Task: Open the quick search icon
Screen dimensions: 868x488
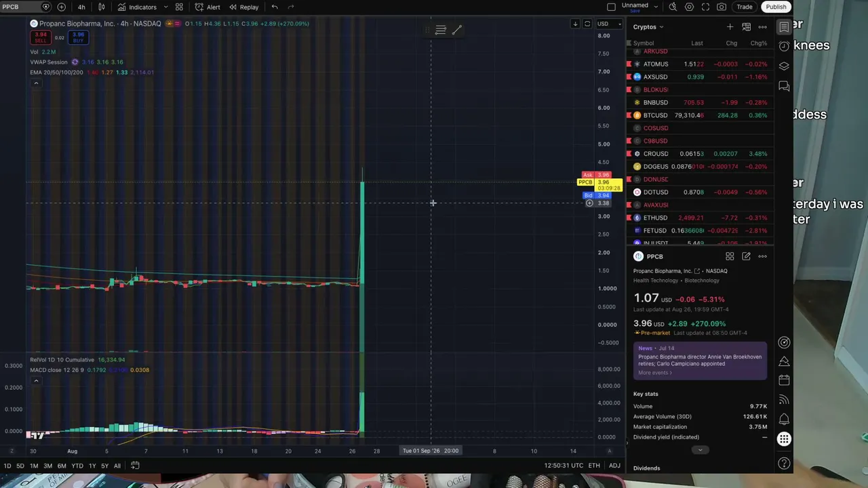Action: (673, 7)
